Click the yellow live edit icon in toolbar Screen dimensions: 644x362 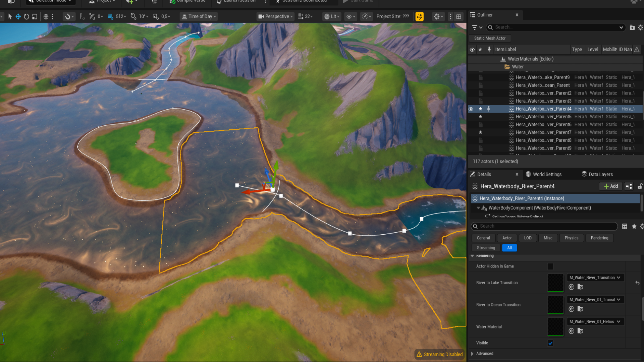click(x=420, y=16)
